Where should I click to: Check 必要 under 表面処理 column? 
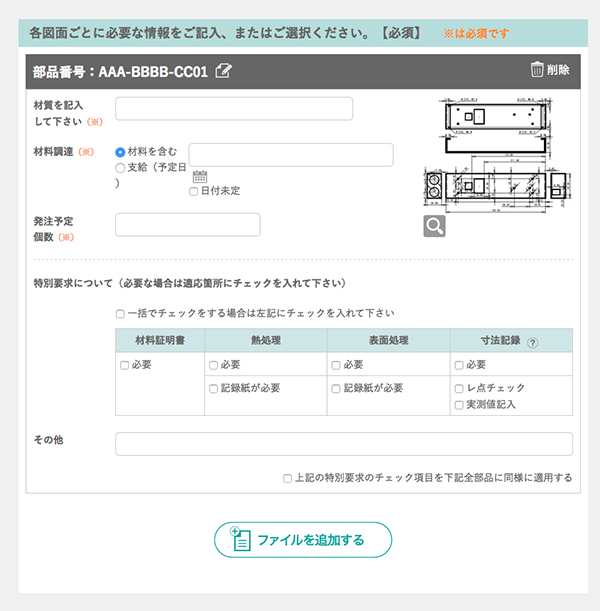click(336, 365)
